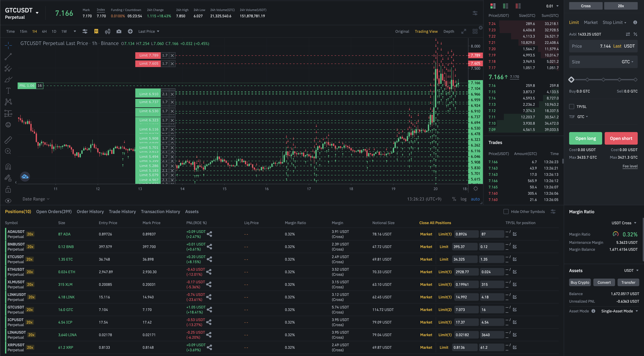Open GTCUSDT symbol selector dropdown
The width and height of the screenshot is (644, 356).
[x=37, y=13]
